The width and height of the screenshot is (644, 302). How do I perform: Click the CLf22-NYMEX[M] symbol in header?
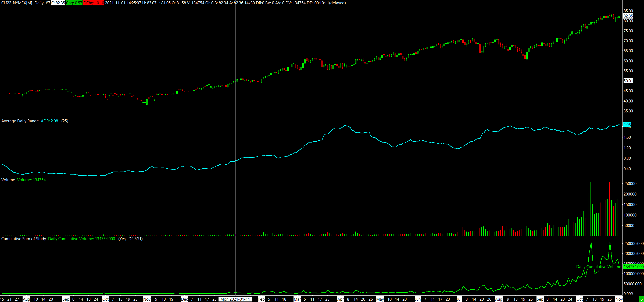pos(17,3)
